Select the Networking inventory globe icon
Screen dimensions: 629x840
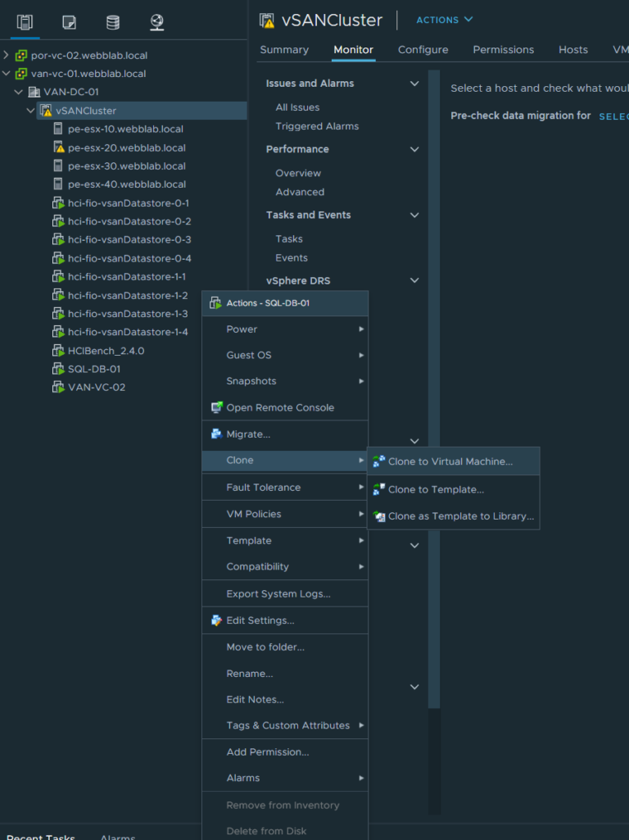tap(156, 23)
